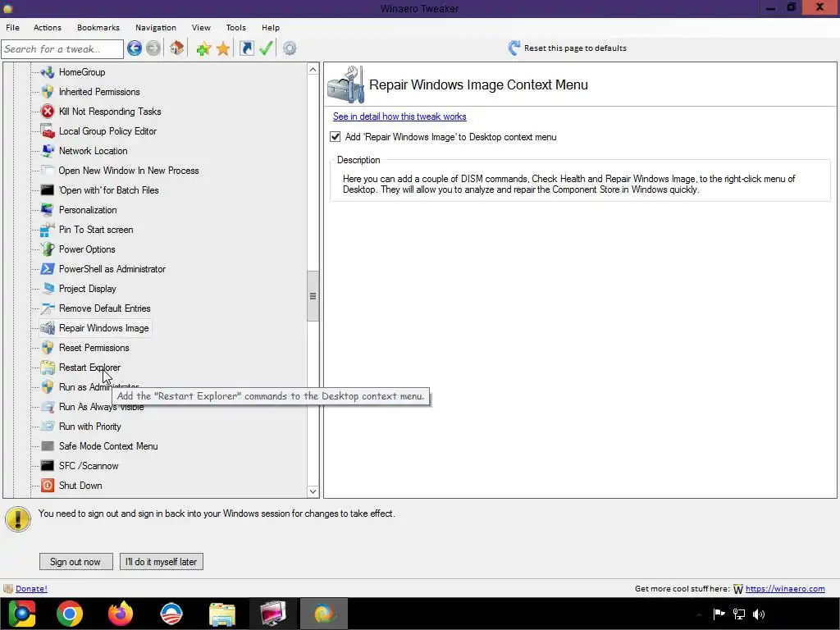Click the Shut Down red power icon
This screenshot has width=840, height=630.
[x=48, y=486]
